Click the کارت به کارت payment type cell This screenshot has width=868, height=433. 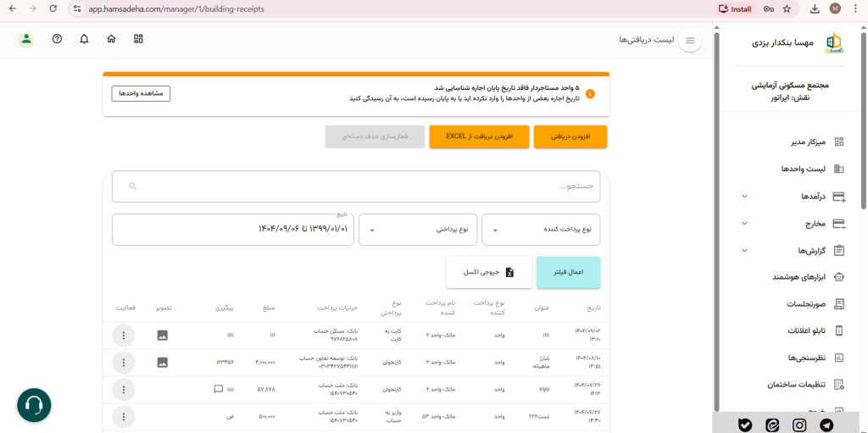tap(392, 335)
